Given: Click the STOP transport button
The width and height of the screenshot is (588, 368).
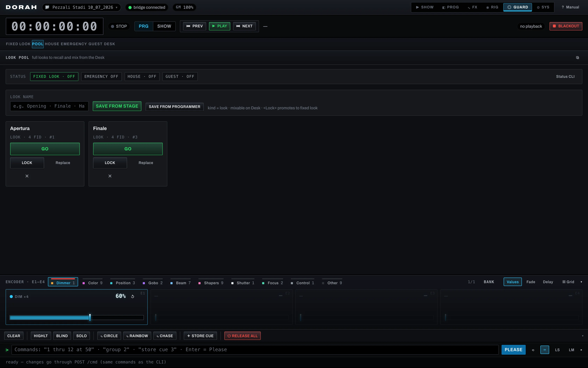Looking at the screenshot, I should click(x=119, y=26).
